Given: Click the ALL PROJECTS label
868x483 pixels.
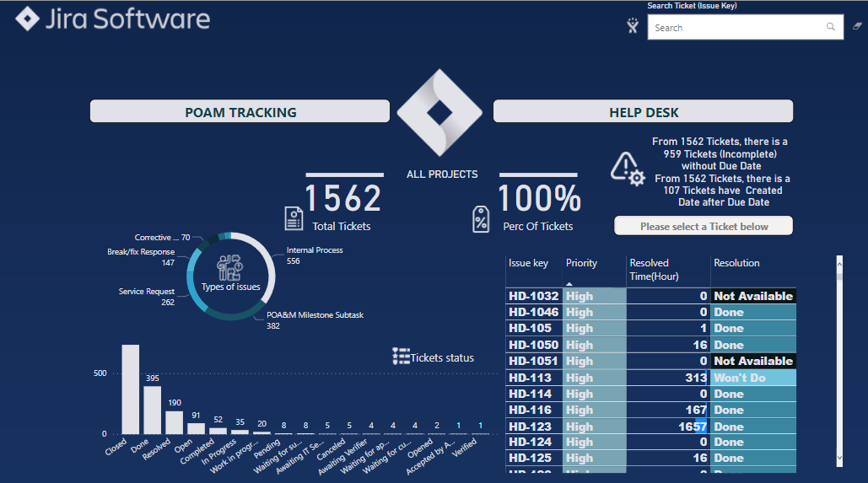Looking at the screenshot, I should (442, 174).
